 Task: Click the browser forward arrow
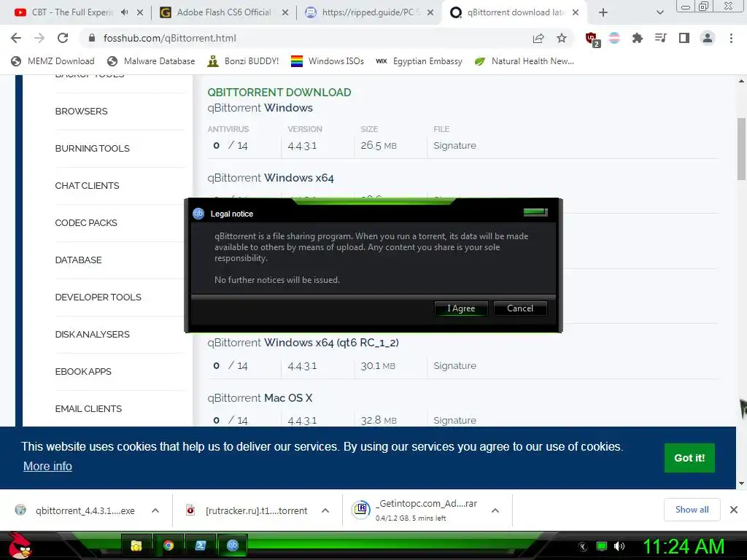pos(39,38)
